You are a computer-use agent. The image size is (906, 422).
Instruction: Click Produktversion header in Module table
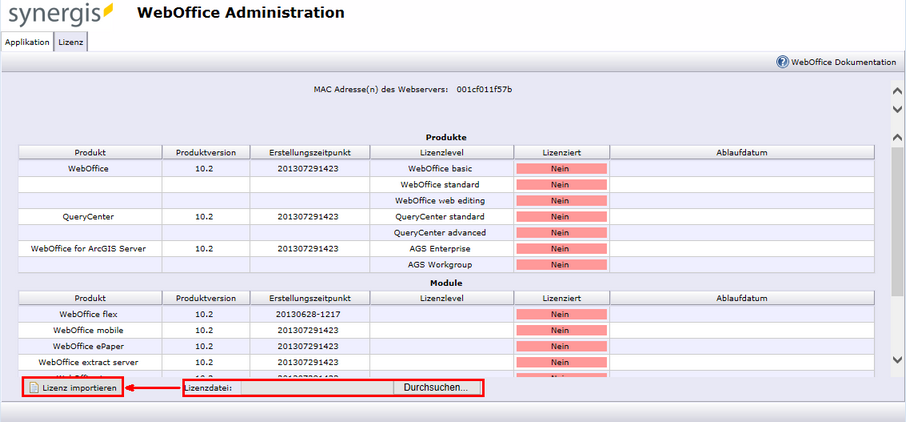coord(206,298)
